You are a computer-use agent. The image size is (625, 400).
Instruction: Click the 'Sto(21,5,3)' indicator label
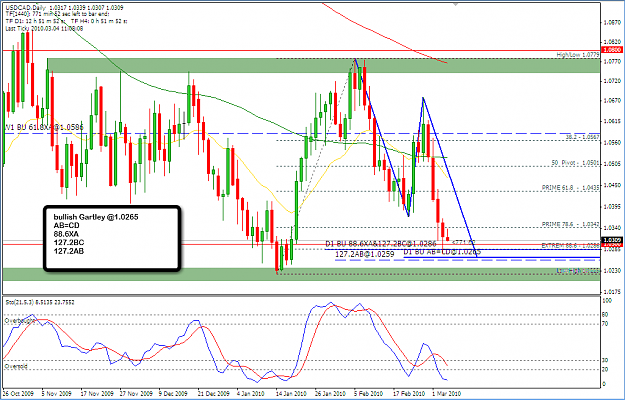pyautogui.click(x=20, y=302)
